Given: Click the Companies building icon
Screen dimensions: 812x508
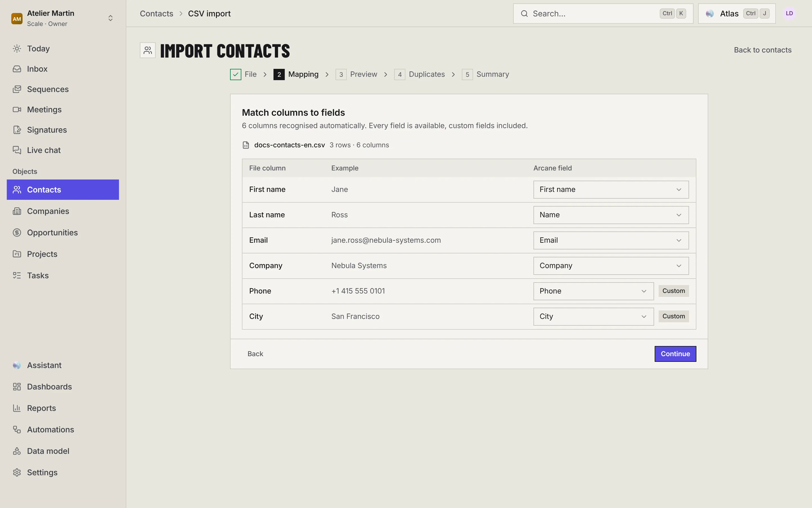Looking at the screenshot, I should 17,211.
